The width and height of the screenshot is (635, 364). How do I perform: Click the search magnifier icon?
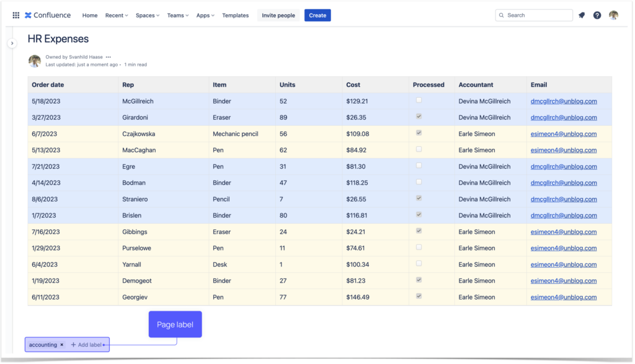coord(501,15)
